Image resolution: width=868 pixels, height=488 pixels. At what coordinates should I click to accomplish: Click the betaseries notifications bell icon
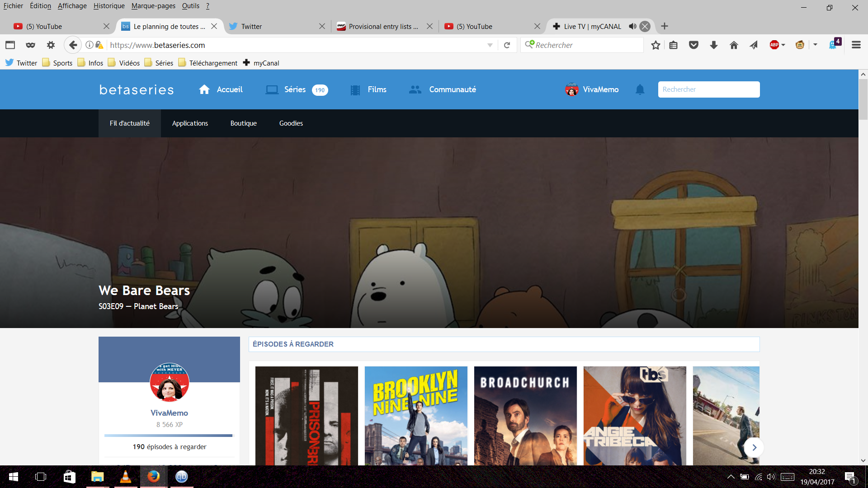pos(640,89)
